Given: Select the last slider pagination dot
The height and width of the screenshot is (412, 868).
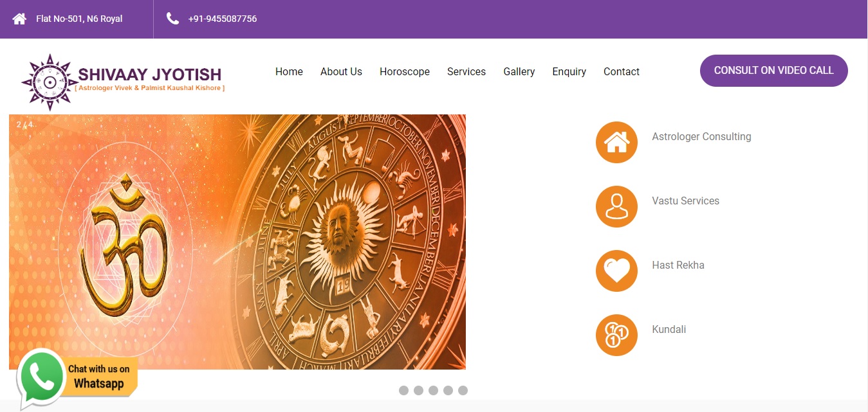Looking at the screenshot, I should click(463, 390).
